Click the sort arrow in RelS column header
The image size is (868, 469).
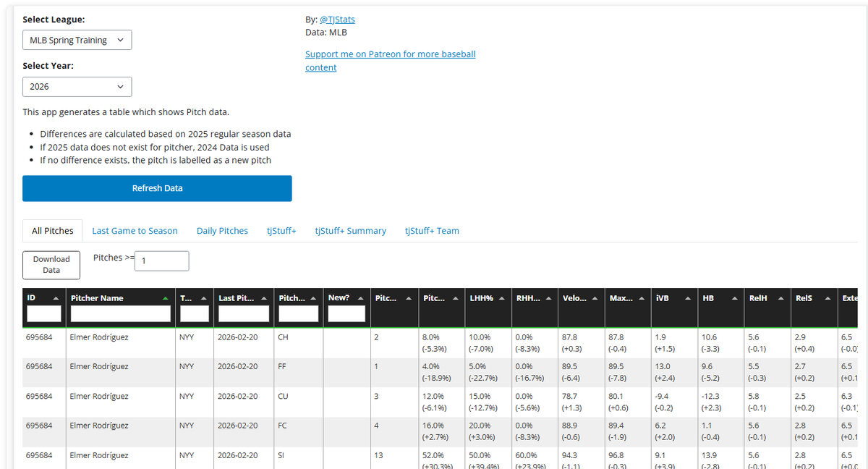(x=827, y=298)
